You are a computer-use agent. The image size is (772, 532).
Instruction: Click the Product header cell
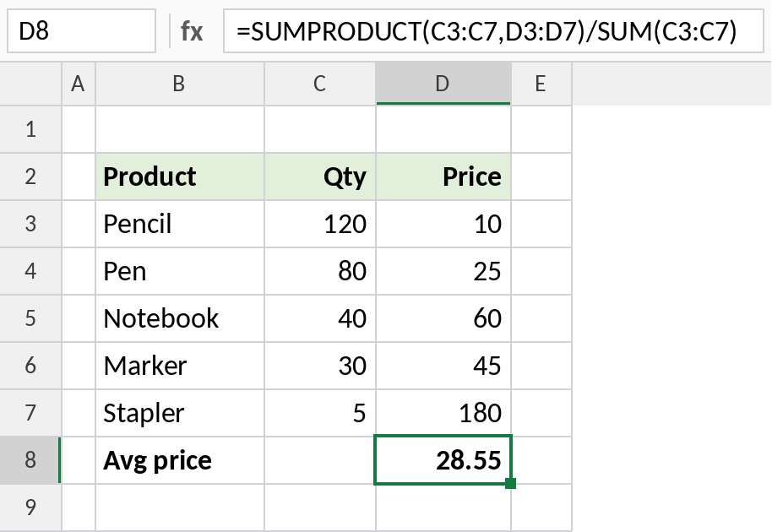point(180,176)
